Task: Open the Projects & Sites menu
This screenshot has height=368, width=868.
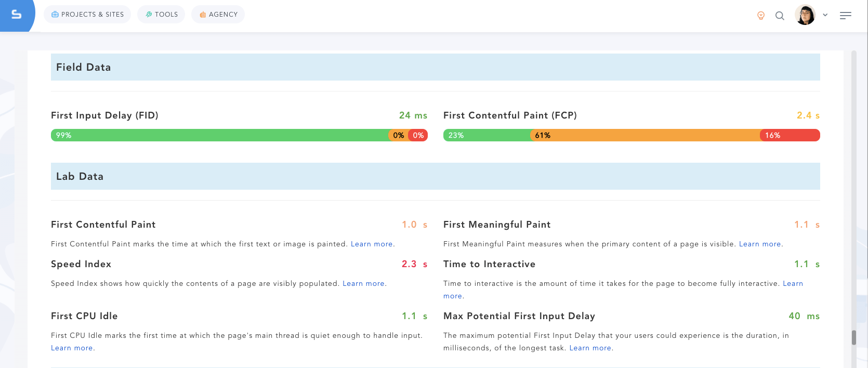Action: point(87,15)
